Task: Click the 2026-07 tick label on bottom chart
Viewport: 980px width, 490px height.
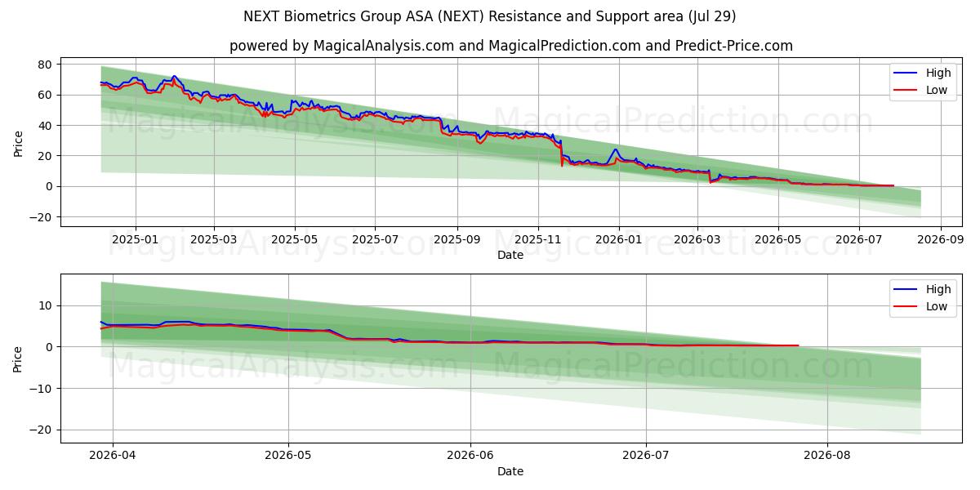Action: coord(646,455)
